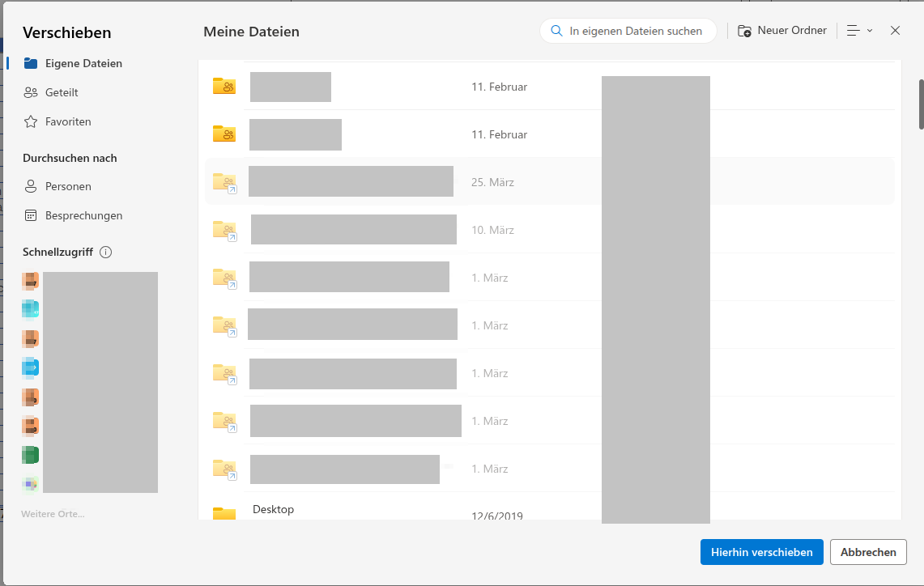Click the vertical scrollbar of the file list
This screenshot has height=586, width=924.
click(x=921, y=104)
